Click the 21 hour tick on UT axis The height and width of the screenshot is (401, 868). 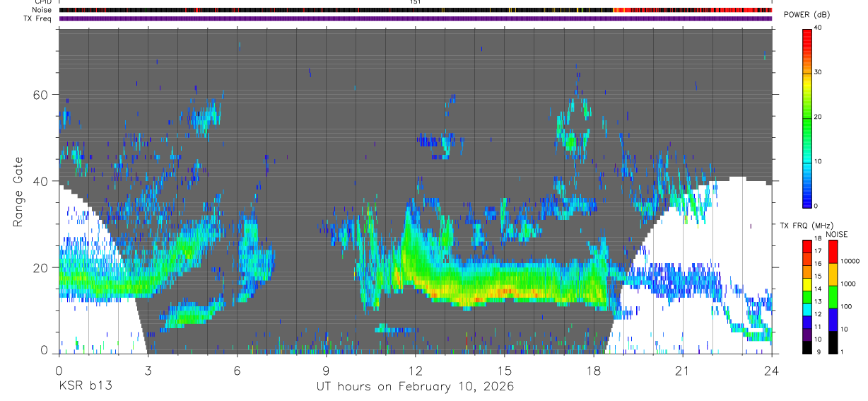tap(682, 370)
